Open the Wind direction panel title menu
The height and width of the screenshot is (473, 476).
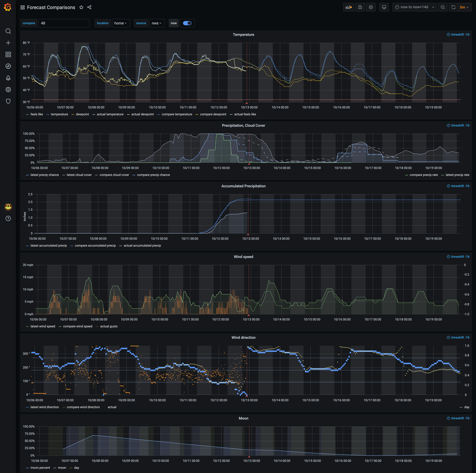click(x=243, y=337)
